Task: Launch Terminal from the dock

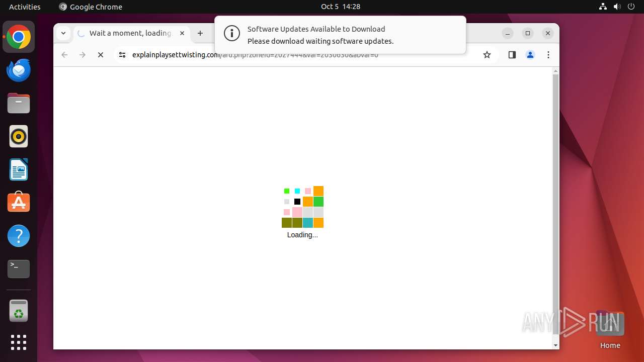Action: [x=19, y=269]
